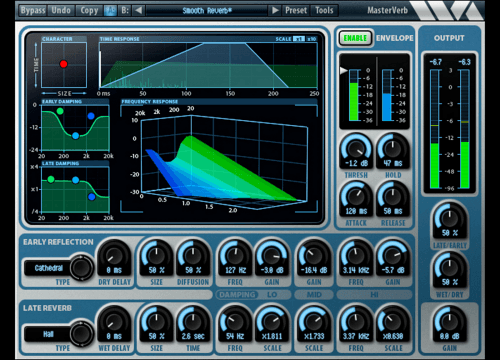
Task: Click the 3D frequency response plot
Action: 219,159
